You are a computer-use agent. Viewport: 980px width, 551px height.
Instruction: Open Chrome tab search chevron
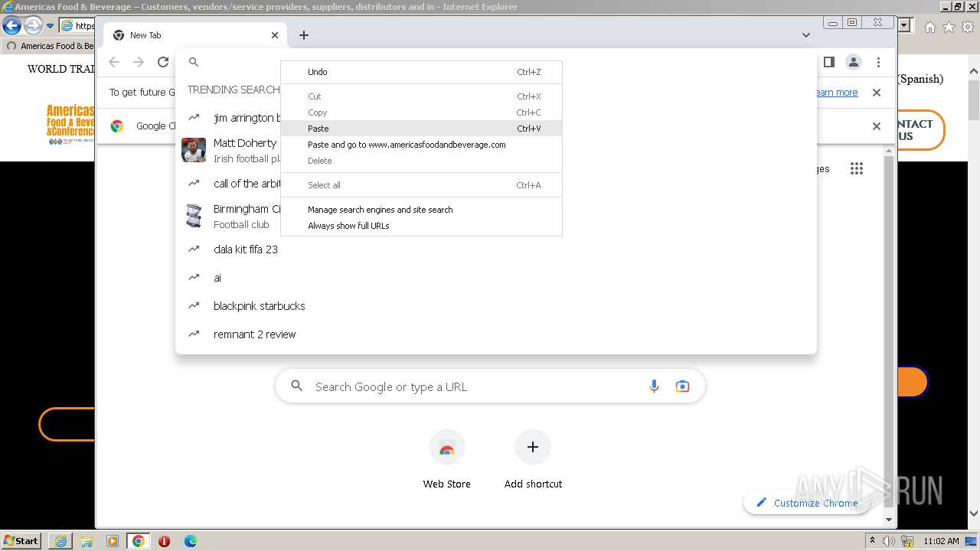point(805,35)
